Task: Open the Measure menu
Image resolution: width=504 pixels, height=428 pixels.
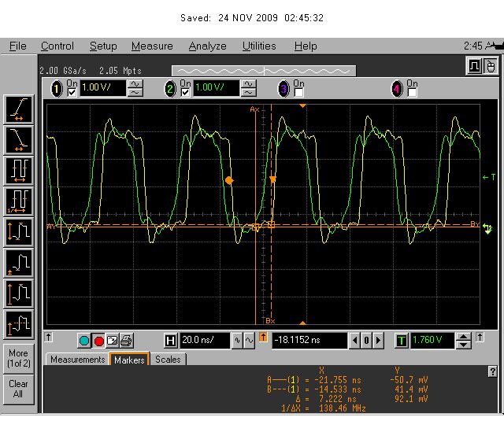Action: (152, 46)
